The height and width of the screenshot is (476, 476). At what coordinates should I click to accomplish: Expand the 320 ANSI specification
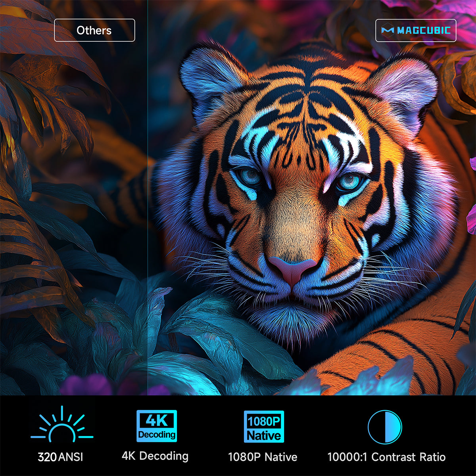click(x=60, y=457)
